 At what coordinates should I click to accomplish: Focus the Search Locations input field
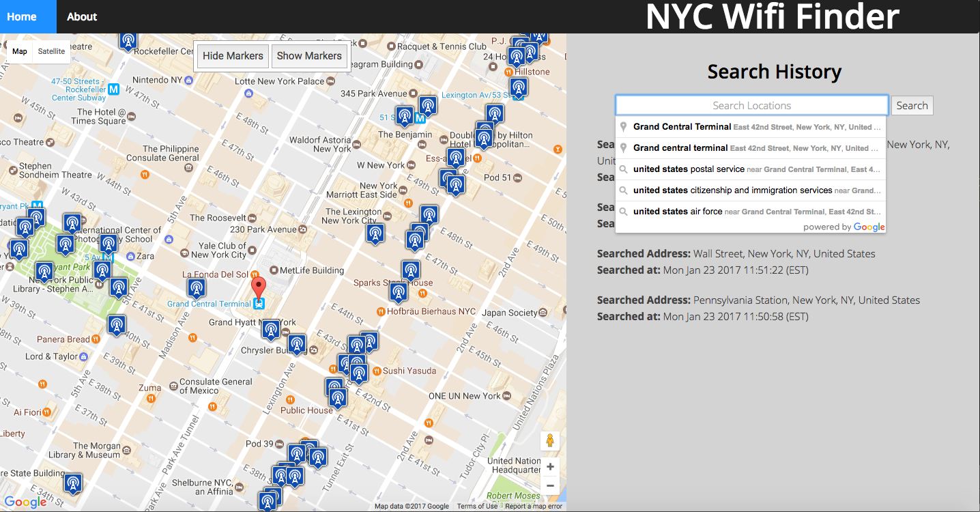coord(751,105)
